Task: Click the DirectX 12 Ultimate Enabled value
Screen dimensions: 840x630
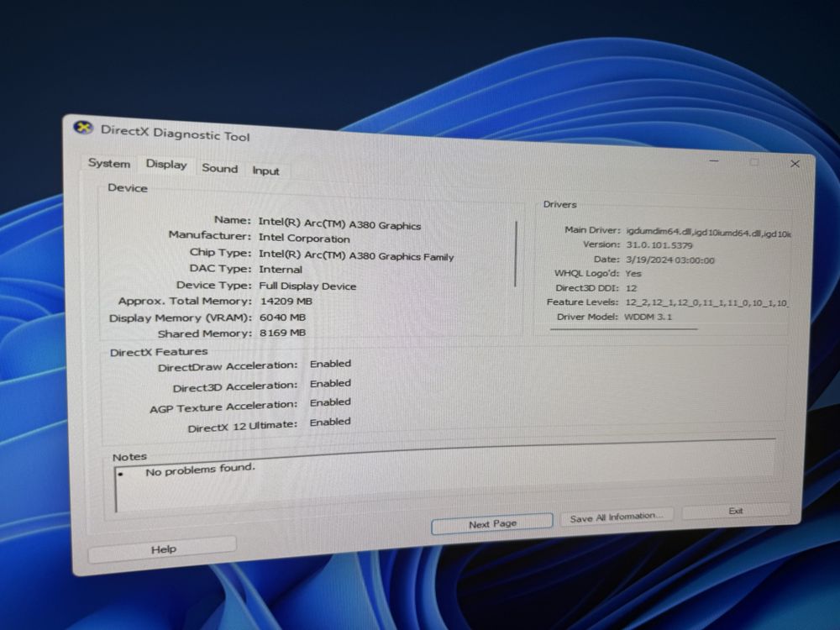Action: pos(330,423)
